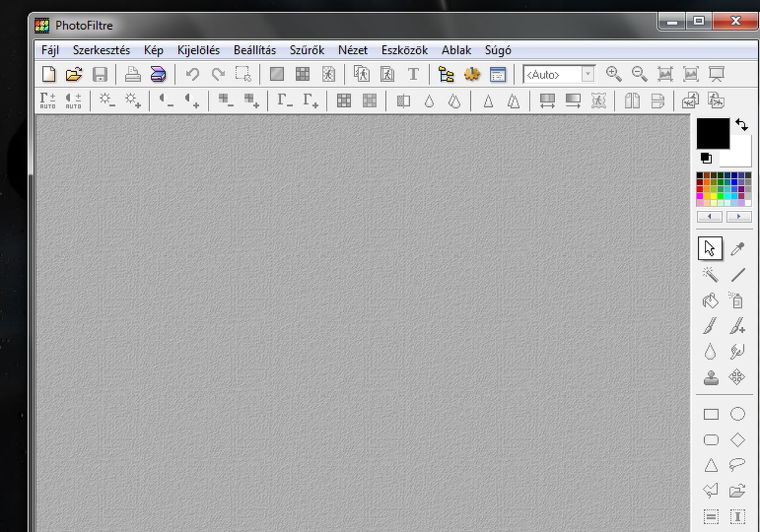760x532 pixels.
Task: Pick the Eyedropper pipette tool
Action: (x=737, y=248)
